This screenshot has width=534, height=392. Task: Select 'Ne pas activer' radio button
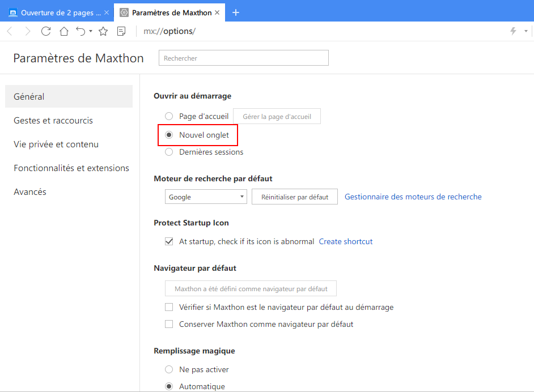169,369
